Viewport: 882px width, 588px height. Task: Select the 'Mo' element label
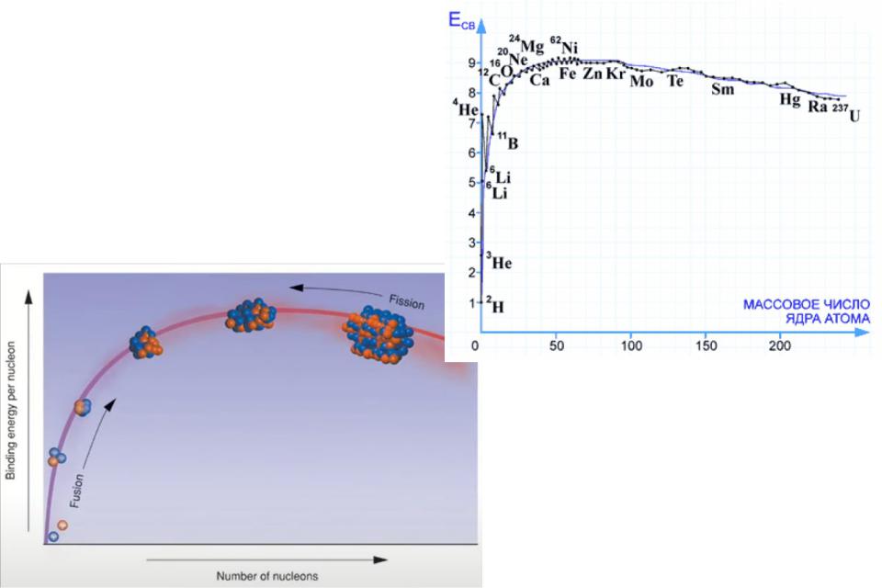tap(642, 82)
